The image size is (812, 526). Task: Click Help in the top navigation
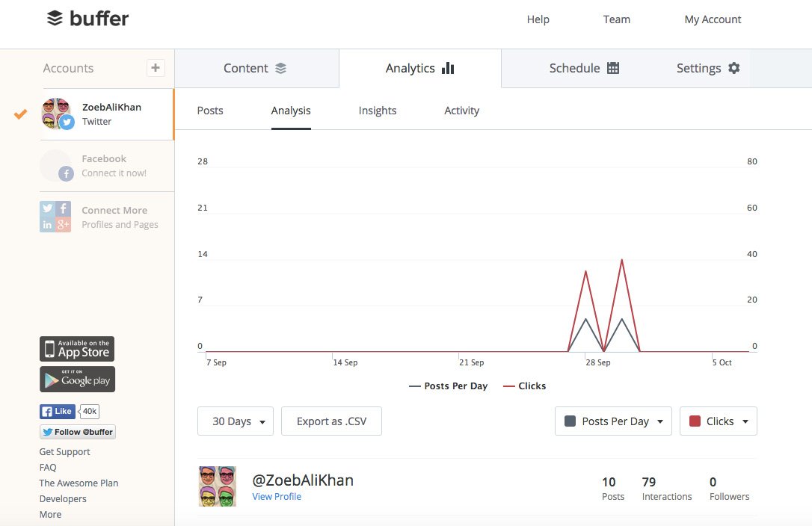tap(538, 19)
